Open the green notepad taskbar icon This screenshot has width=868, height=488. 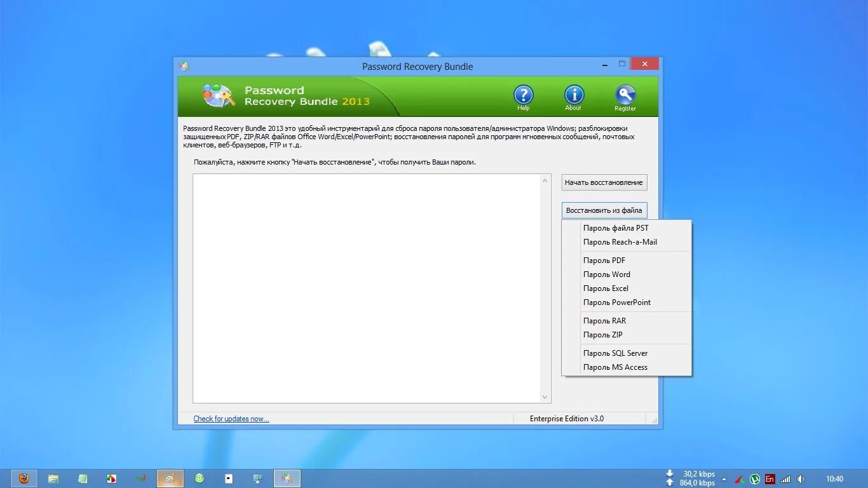click(x=83, y=478)
